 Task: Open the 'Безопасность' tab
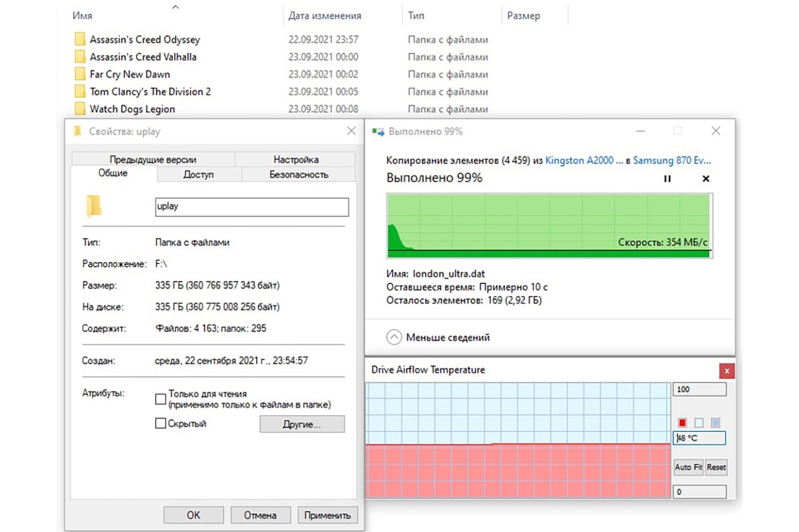click(x=299, y=174)
